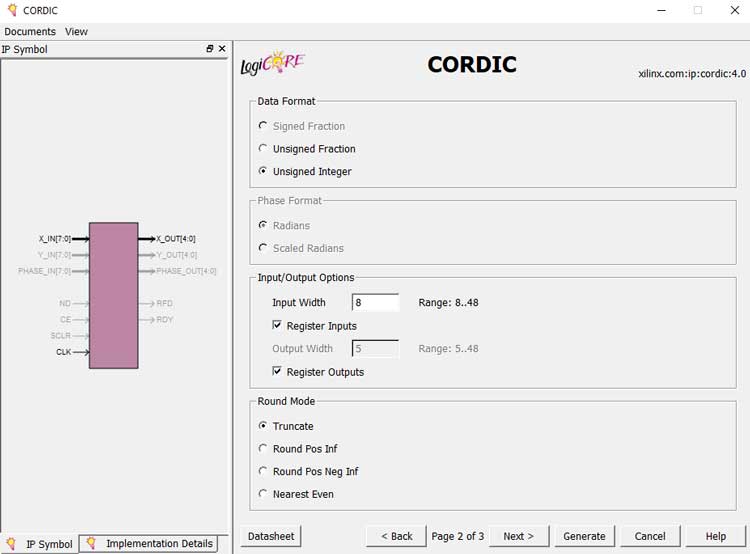Open Help
This screenshot has width=750, height=554.
click(x=716, y=536)
